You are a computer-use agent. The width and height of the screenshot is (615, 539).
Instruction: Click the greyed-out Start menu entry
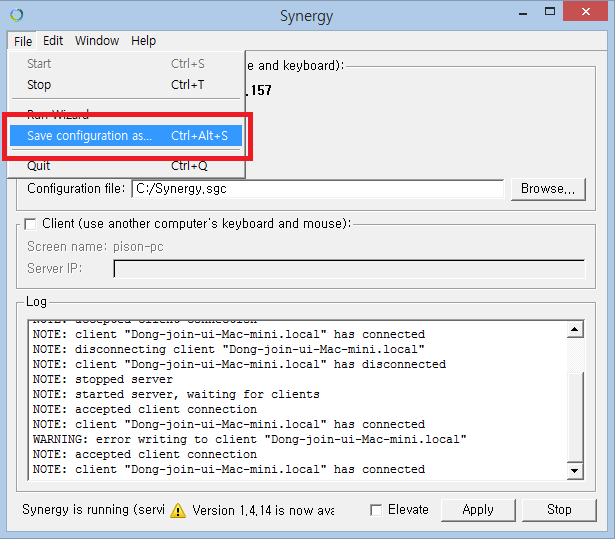pos(126,64)
